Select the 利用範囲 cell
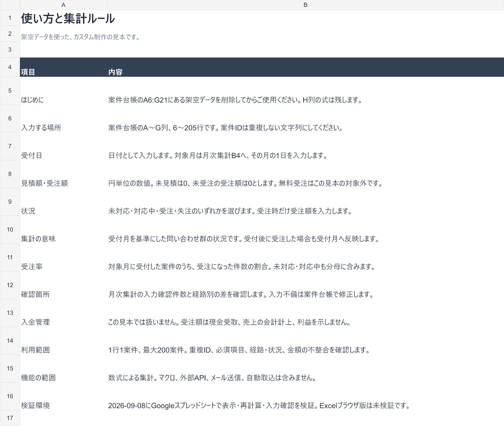 (x=63, y=341)
